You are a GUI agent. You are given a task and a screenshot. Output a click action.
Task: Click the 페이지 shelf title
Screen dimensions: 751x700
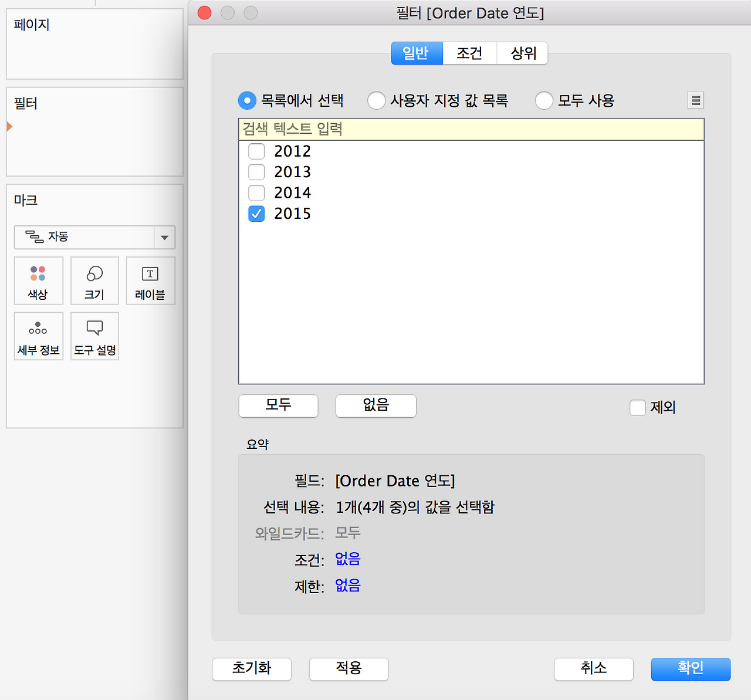coord(32,25)
